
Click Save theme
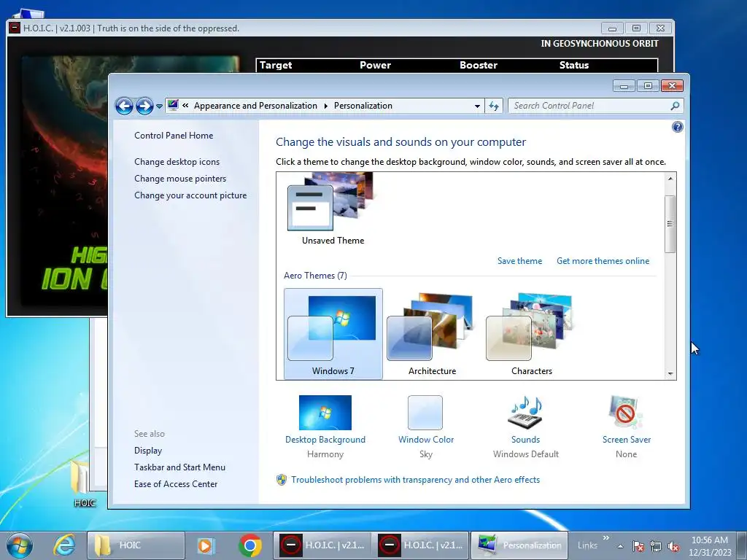pyautogui.click(x=519, y=261)
